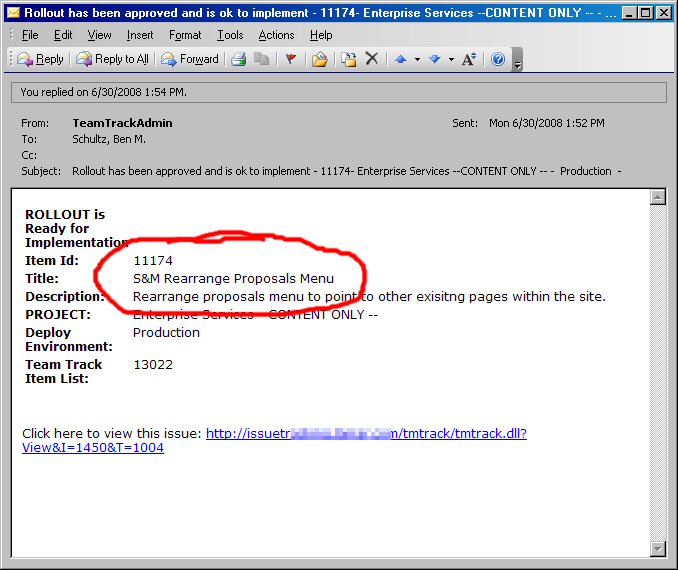
Task: Go to next item with down arrow
Action: [x=435, y=60]
